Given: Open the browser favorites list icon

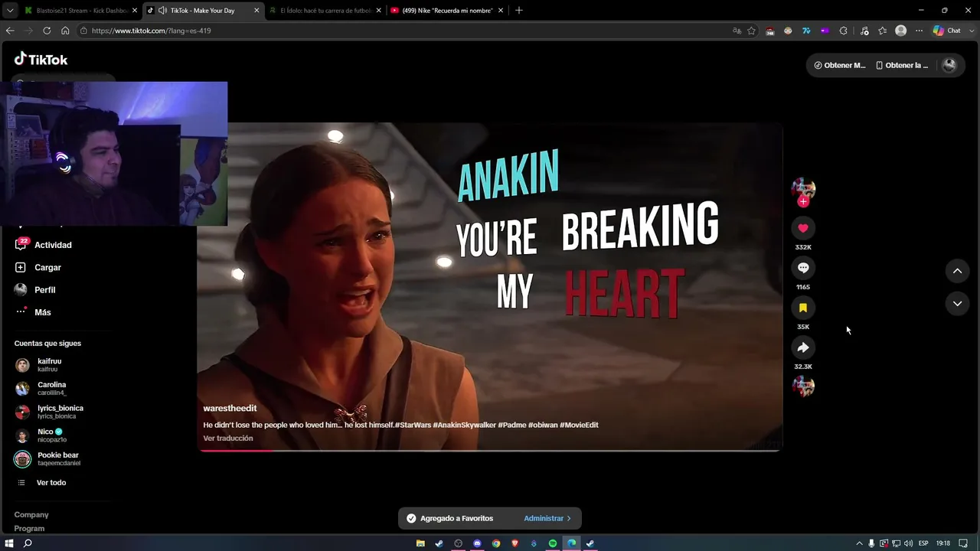Looking at the screenshot, I should pyautogui.click(x=882, y=31).
